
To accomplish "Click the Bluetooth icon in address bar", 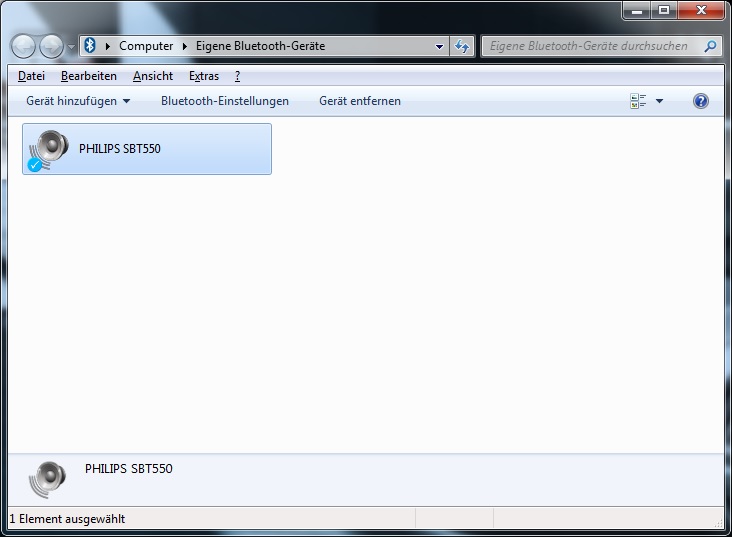I will (90, 45).
